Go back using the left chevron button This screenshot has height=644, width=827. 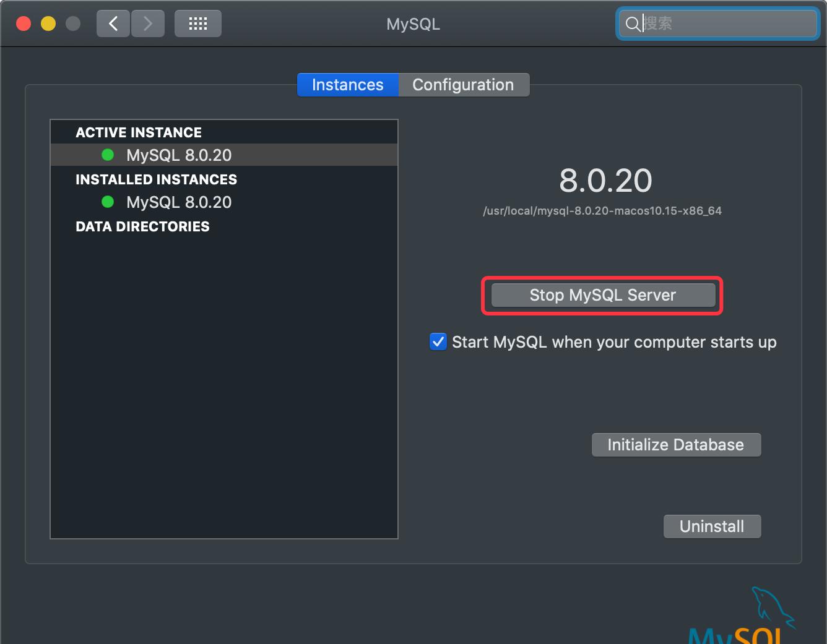pos(113,24)
